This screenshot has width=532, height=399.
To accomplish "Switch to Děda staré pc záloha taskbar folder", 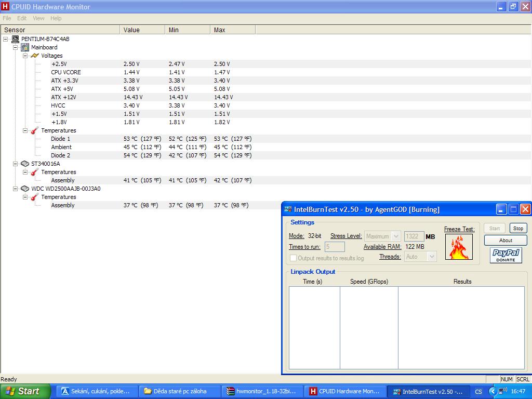I will 179,391.
